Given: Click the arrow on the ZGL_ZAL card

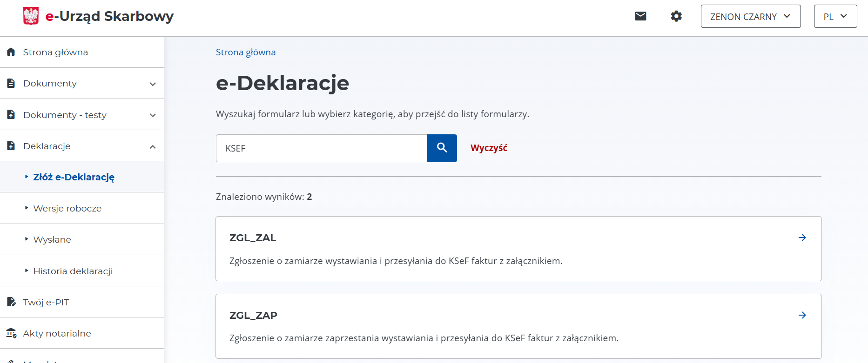Looking at the screenshot, I should (x=802, y=238).
